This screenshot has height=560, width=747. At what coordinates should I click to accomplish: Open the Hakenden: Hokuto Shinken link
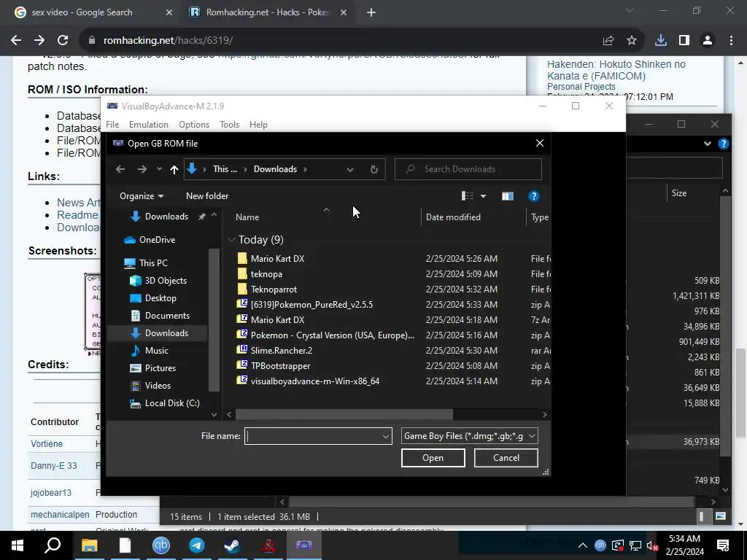coord(616,70)
